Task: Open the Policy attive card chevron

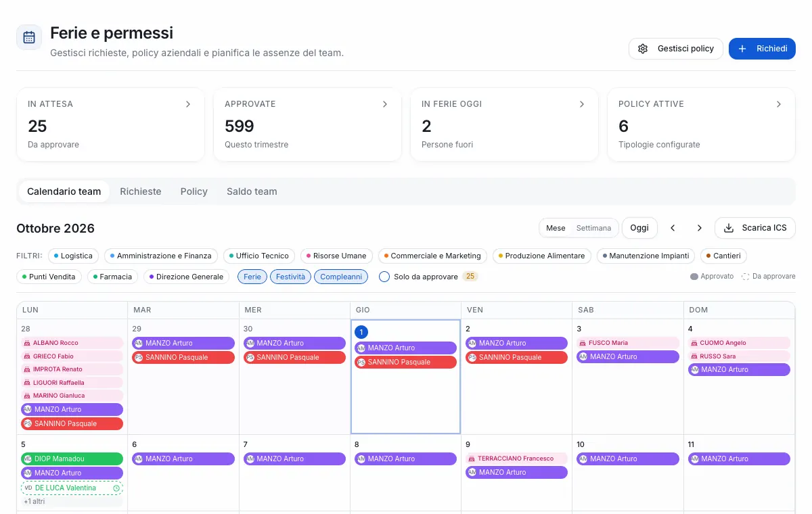Action: pos(779,104)
